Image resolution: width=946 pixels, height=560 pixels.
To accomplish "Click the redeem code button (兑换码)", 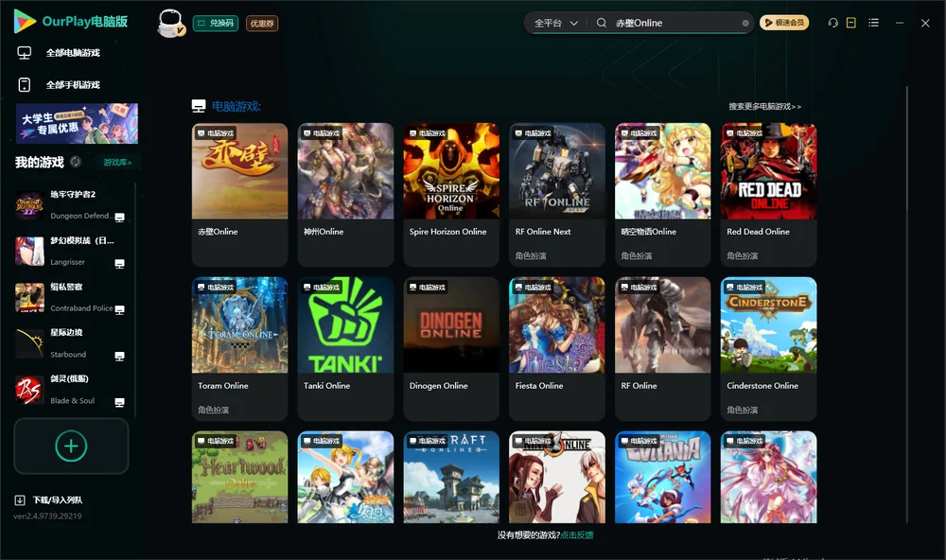I will 216,23.
